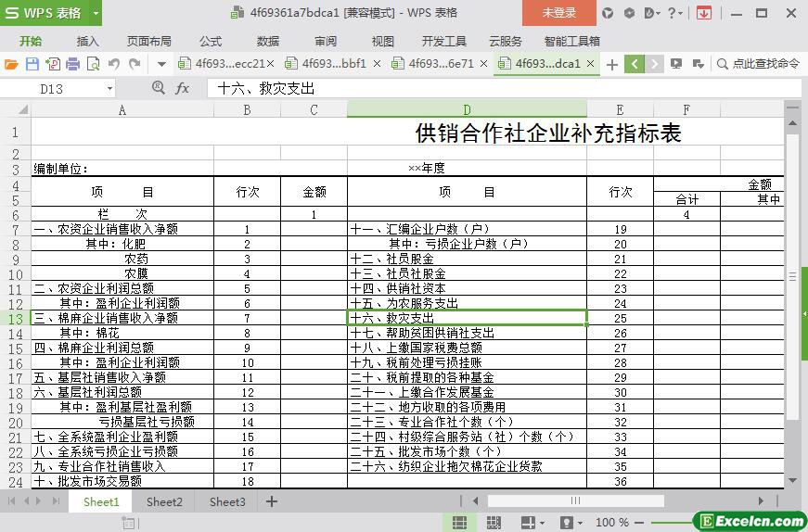Click the icon left of the command search box
The image size is (808, 532).
click(699, 64)
